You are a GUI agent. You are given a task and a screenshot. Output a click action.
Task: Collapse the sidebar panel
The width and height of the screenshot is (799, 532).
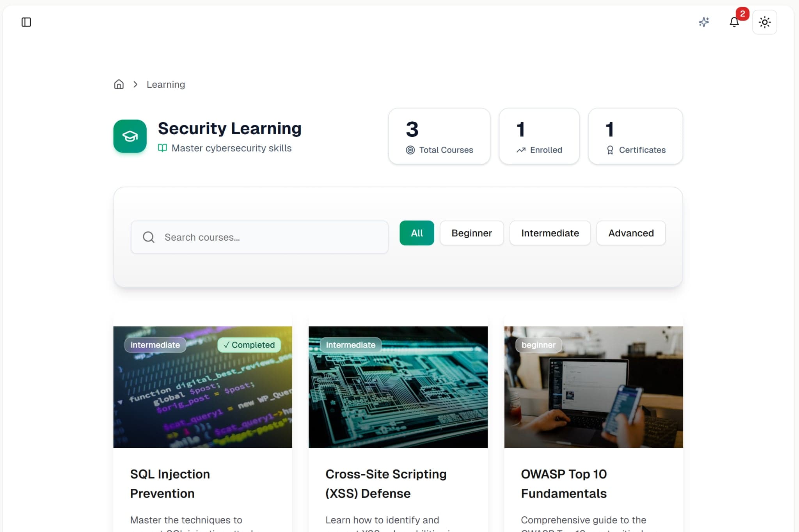pyautogui.click(x=26, y=22)
